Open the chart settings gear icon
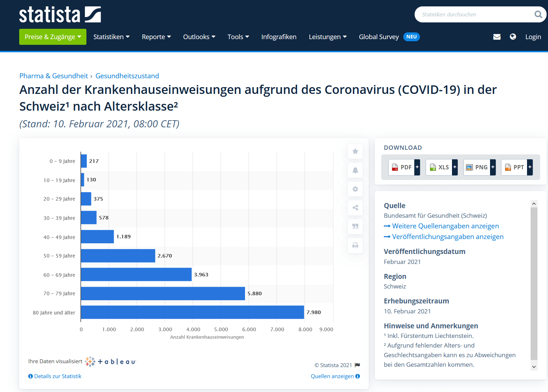 click(x=355, y=189)
